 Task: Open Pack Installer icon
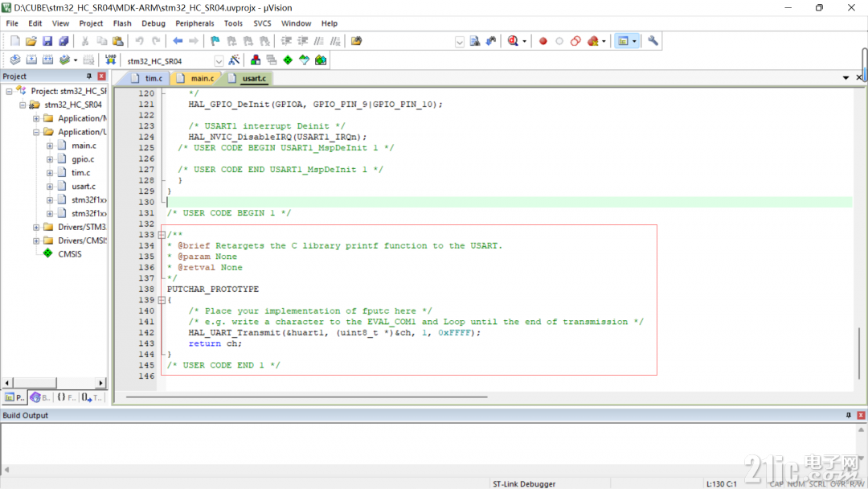coord(321,60)
